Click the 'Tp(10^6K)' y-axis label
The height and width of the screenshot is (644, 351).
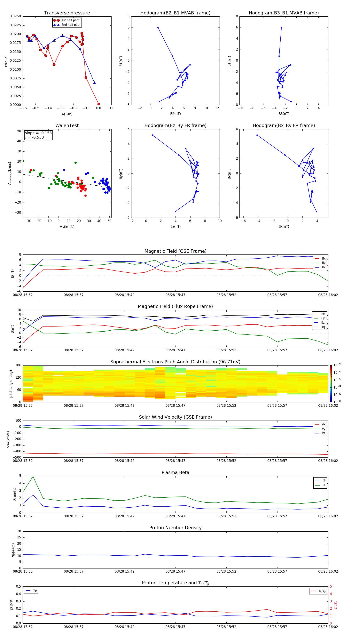pos(11,605)
